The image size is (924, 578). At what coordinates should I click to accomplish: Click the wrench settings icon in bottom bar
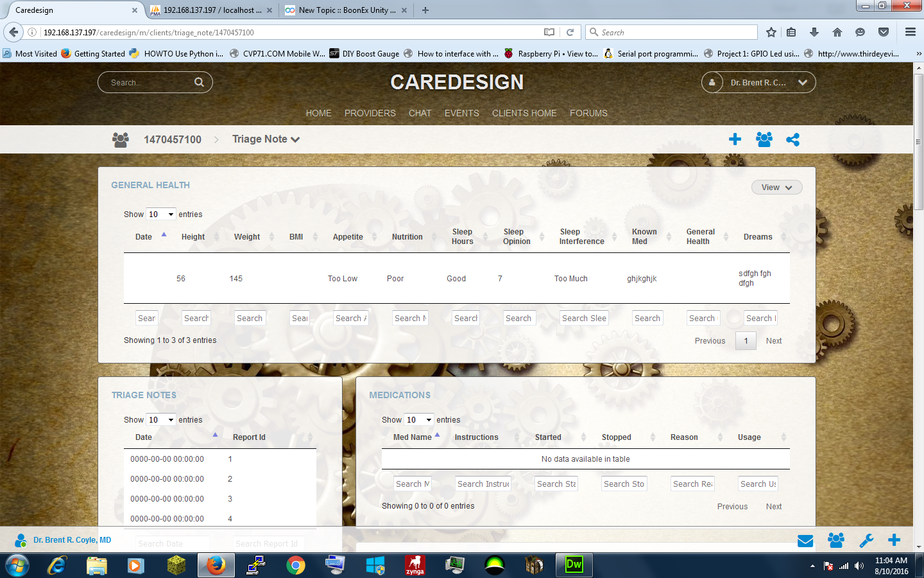[x=866, y=541]
